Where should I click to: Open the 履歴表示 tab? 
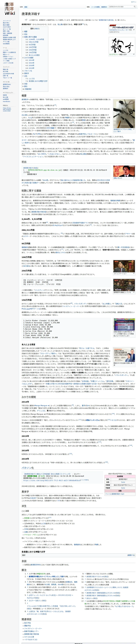[104, 7]
